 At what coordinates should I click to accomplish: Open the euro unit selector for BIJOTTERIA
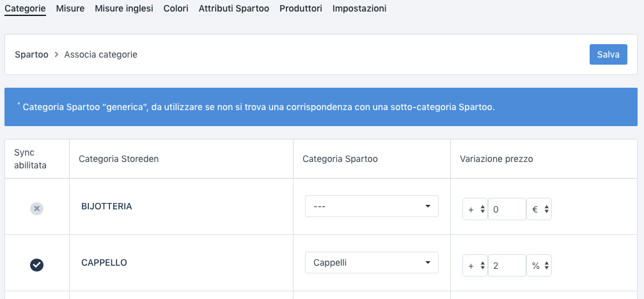click(x=539, y=209)
